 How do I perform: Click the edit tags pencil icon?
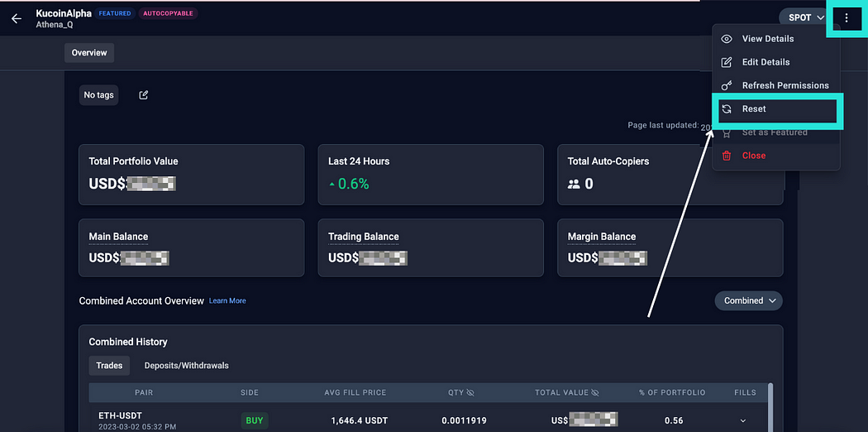[x=143, y=94]
